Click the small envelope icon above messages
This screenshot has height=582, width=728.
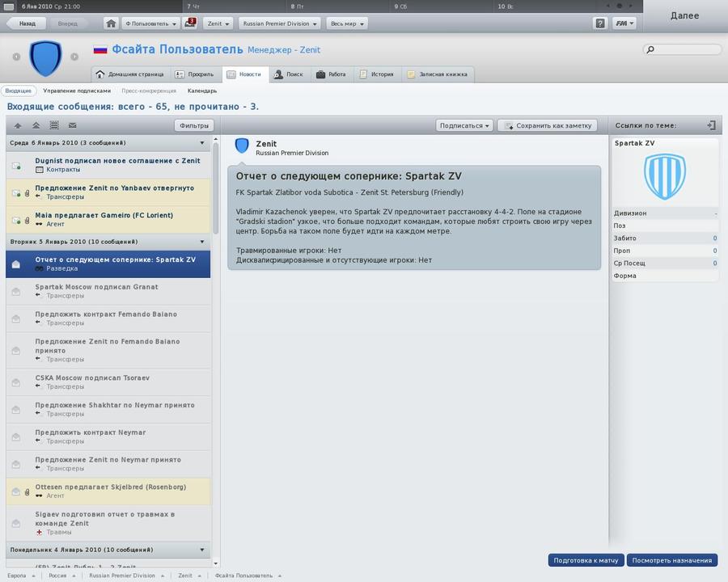pos(72,126)
